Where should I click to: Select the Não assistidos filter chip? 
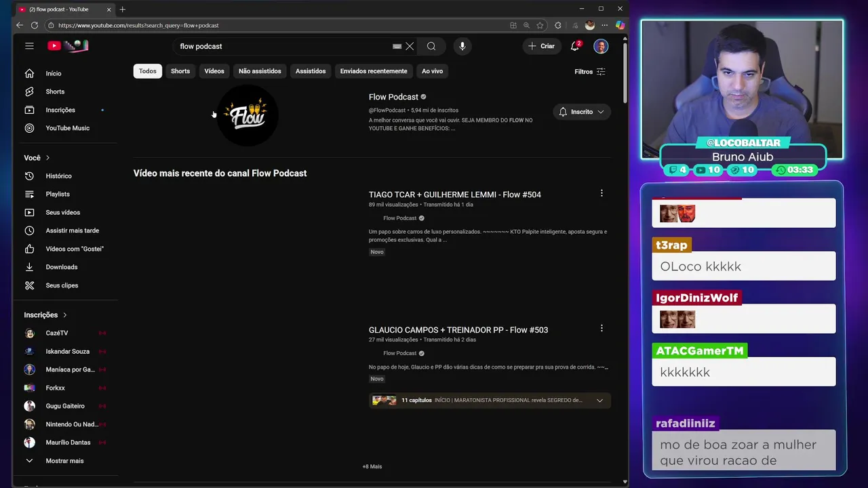(x=260, y=71)
